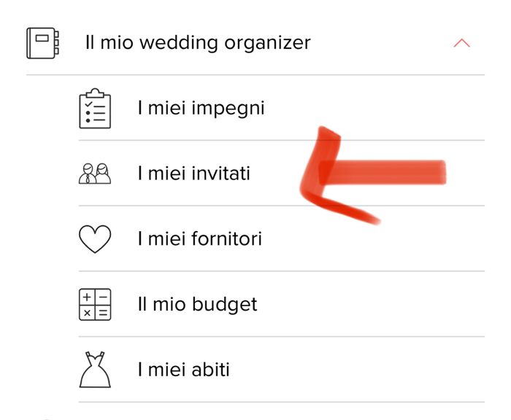511x420 pixels.
Task: Click the checklist clipboard icon
Action: 95,109
